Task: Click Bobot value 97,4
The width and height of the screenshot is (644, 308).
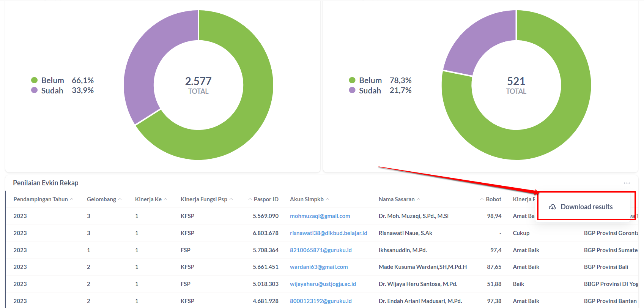Action: click(x=496, y=250)
